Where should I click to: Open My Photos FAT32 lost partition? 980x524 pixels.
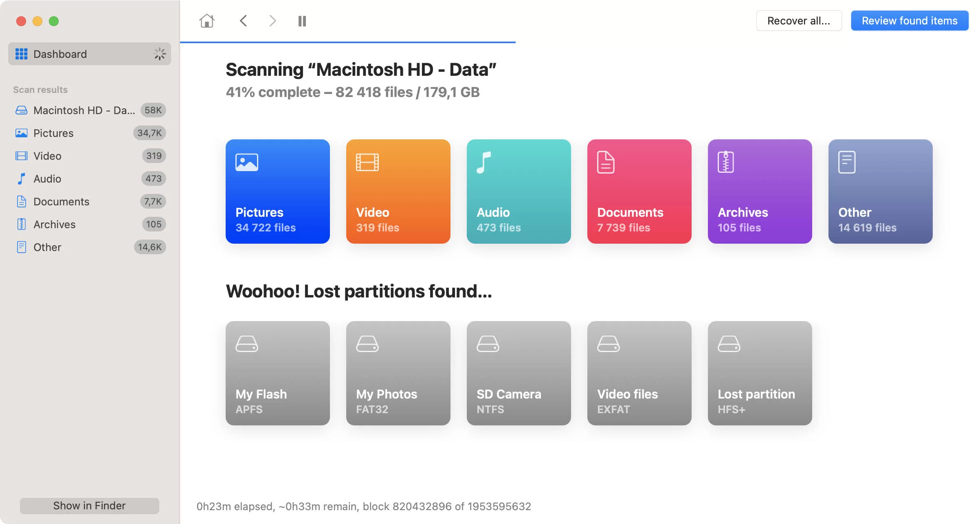[398, 372]
